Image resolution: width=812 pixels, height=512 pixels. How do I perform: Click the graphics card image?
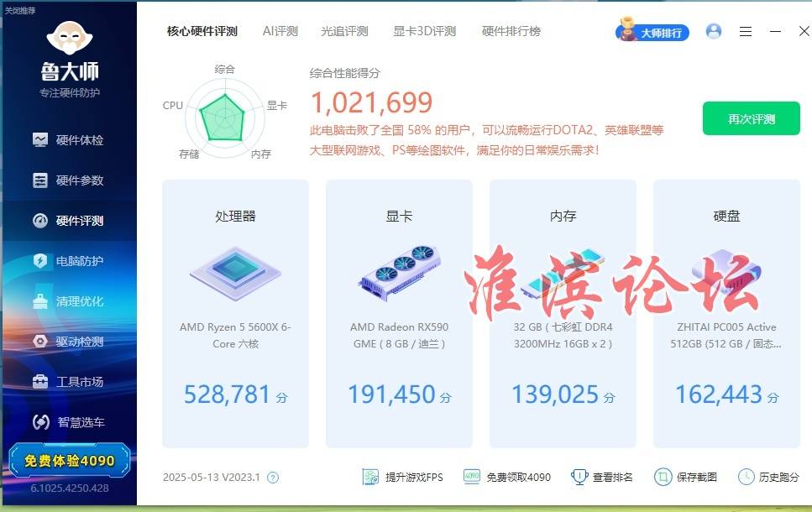point(399,273)
